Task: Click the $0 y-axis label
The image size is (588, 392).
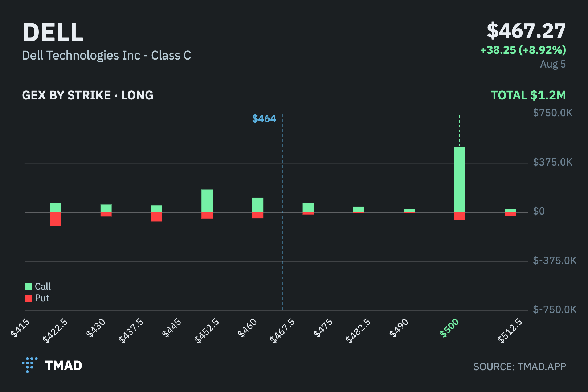Action: (x=539, y=211)
